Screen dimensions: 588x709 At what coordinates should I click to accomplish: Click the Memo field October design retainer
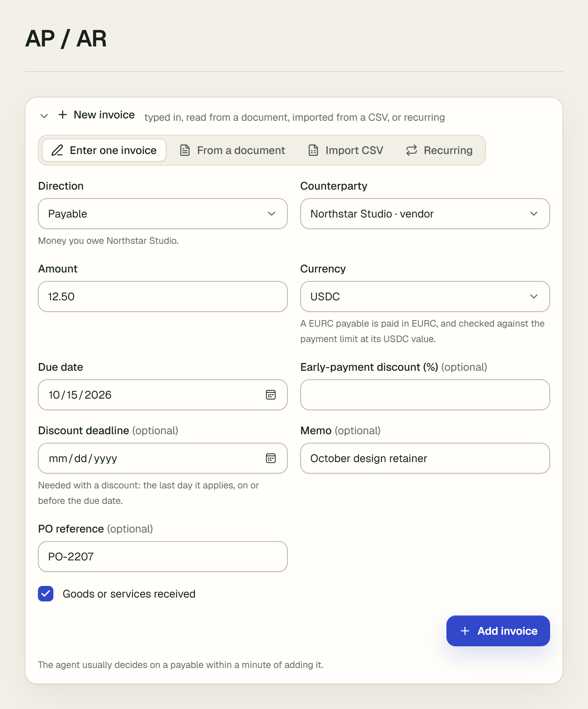pos(425,458)
